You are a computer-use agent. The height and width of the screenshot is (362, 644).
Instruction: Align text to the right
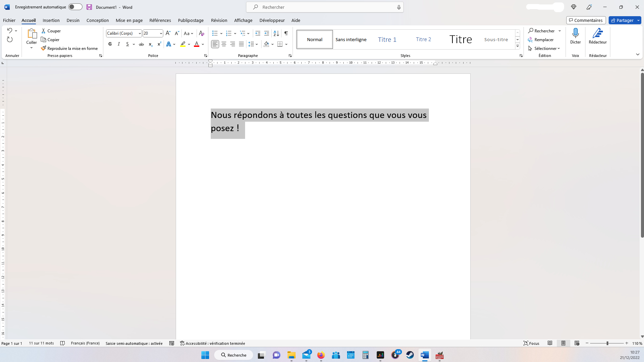[233, 44]
